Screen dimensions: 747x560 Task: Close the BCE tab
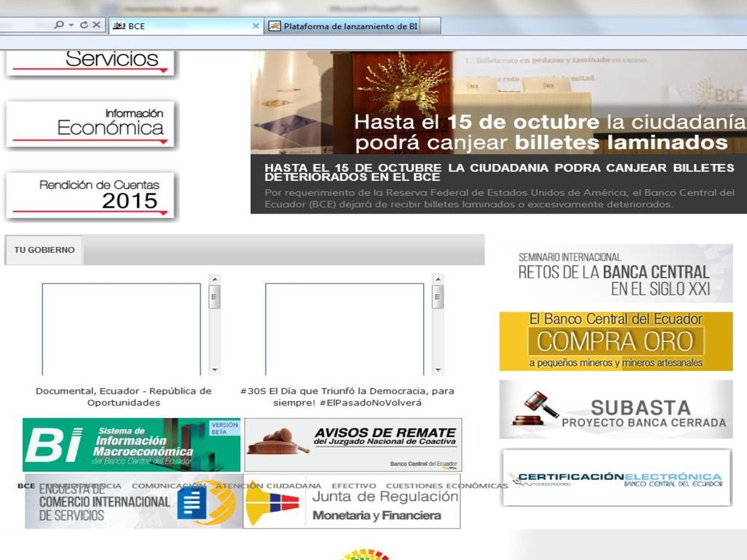256,26
